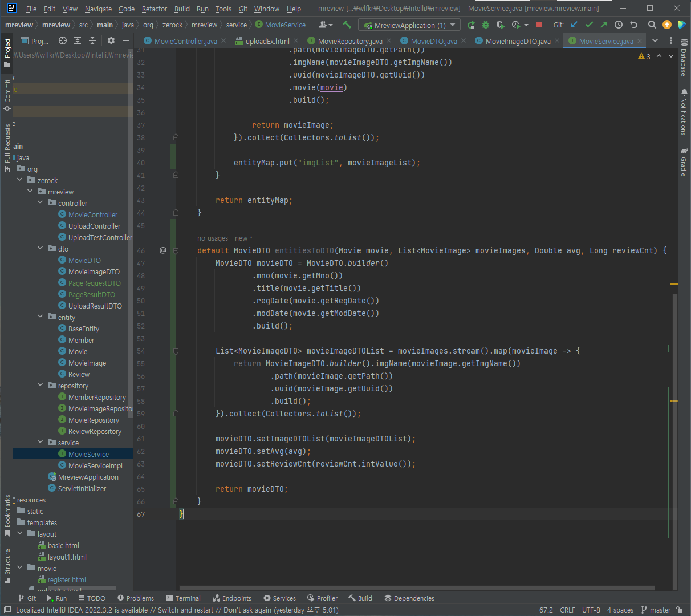Open register.html in project tree
This screenshot has height=616, width=691.
click(67, 579)
